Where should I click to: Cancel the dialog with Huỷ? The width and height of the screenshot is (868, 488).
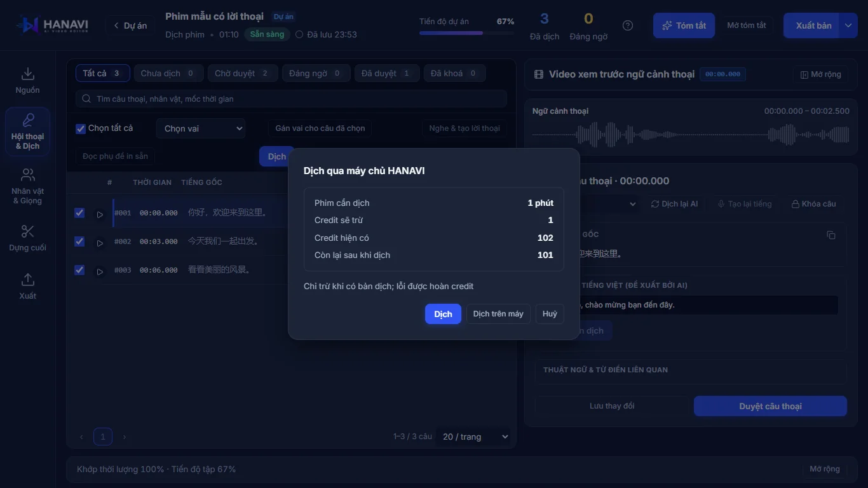pos(550,314)
